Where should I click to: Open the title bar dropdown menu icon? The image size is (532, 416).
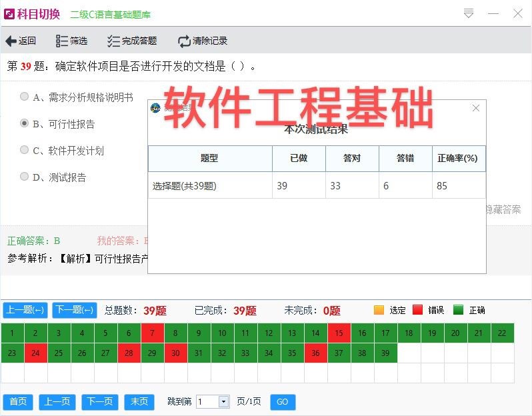(469, 13)
